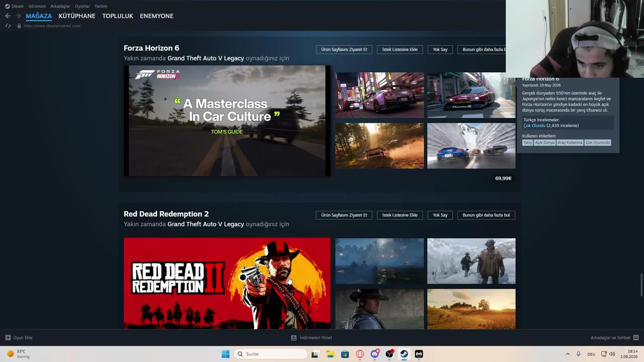Open the Windows Start menu
The height and width of the screenshot is (362, 644).
point(225,354)
